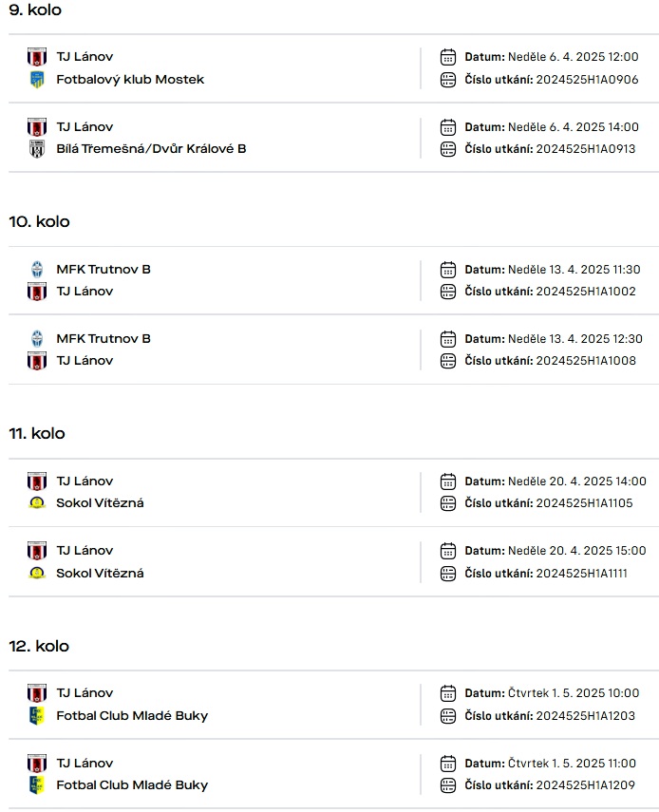
Task: Click the 10. kolo round heading
Action: tap(39, 221)
